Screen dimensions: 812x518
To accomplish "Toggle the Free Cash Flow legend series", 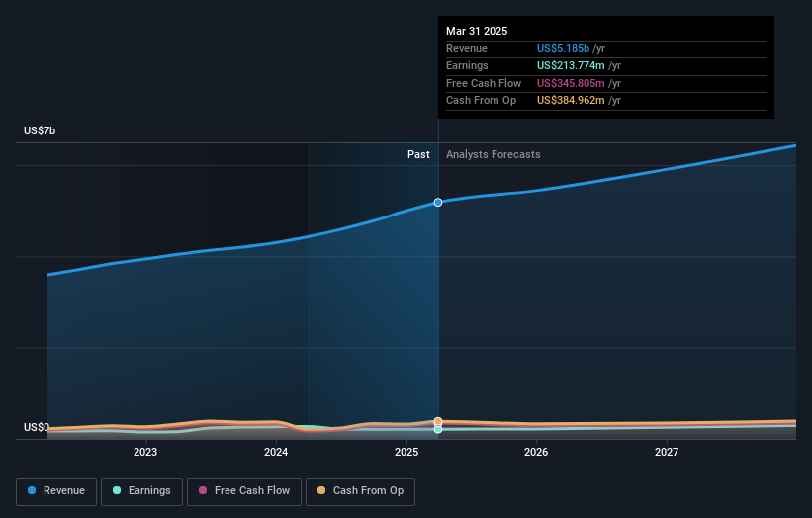I will click(x=244, y=491).
